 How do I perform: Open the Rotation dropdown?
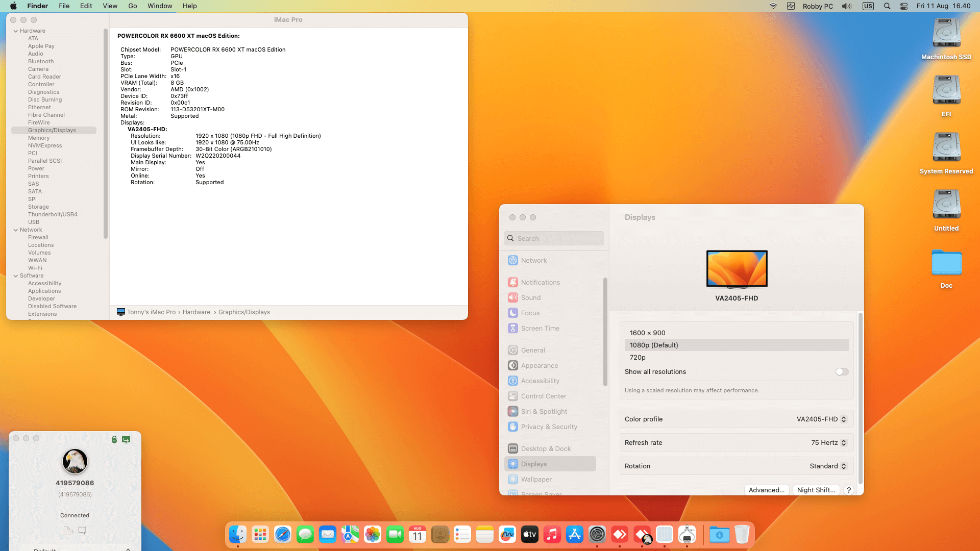828,466
